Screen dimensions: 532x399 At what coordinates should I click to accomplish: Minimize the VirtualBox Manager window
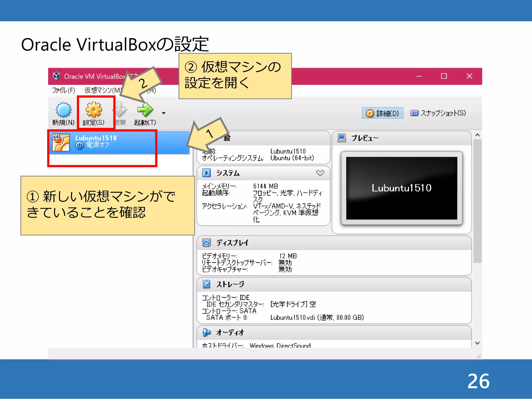[x=419, y=76]
